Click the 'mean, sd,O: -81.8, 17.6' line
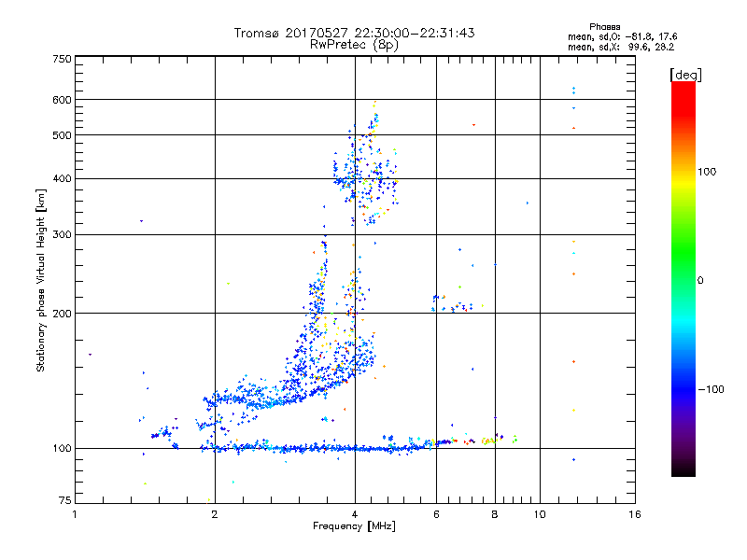747x560 pixels. pyautogui.click(x=622, y=36)
